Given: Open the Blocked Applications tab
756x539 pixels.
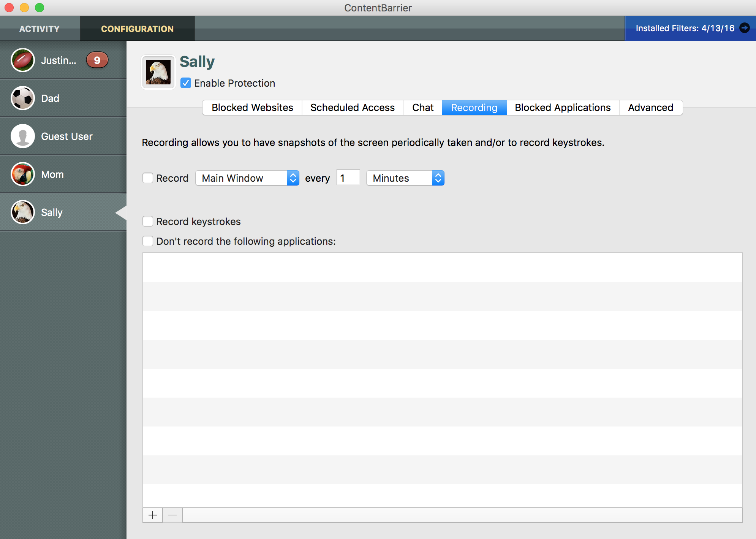Looking at the screenshot, I should (563, 108).
